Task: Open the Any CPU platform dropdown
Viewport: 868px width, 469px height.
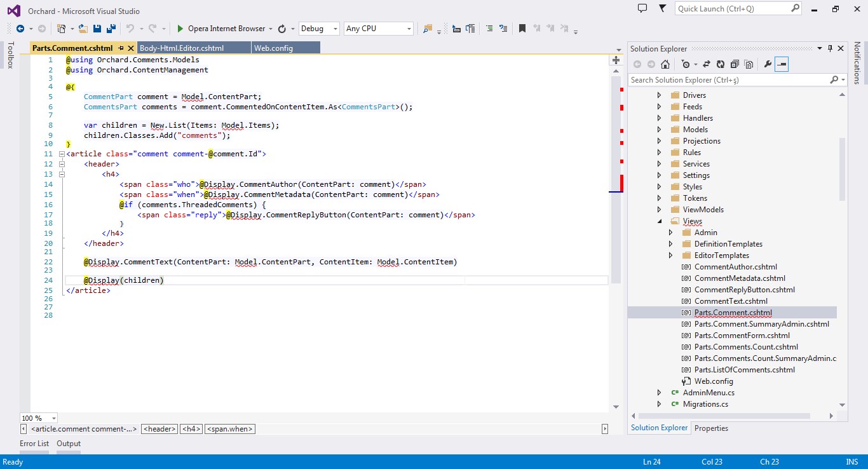Action: point(409,29)
